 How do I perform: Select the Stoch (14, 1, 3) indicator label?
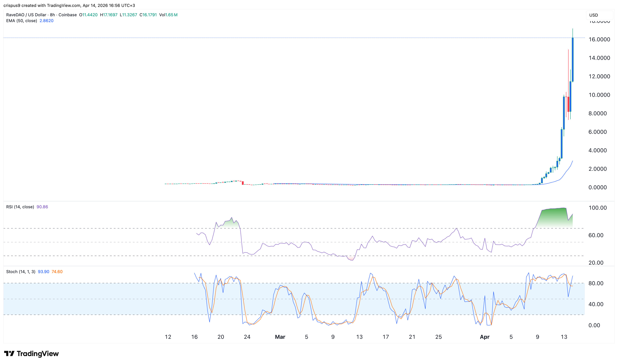pyautogui.click(x=21, y=272)
